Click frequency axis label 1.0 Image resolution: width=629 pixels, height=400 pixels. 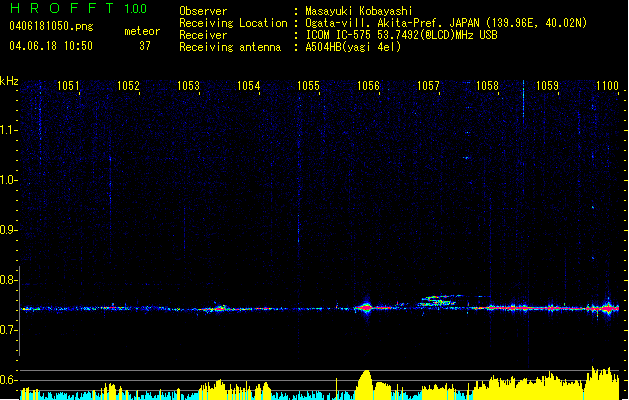pos(8,180)
